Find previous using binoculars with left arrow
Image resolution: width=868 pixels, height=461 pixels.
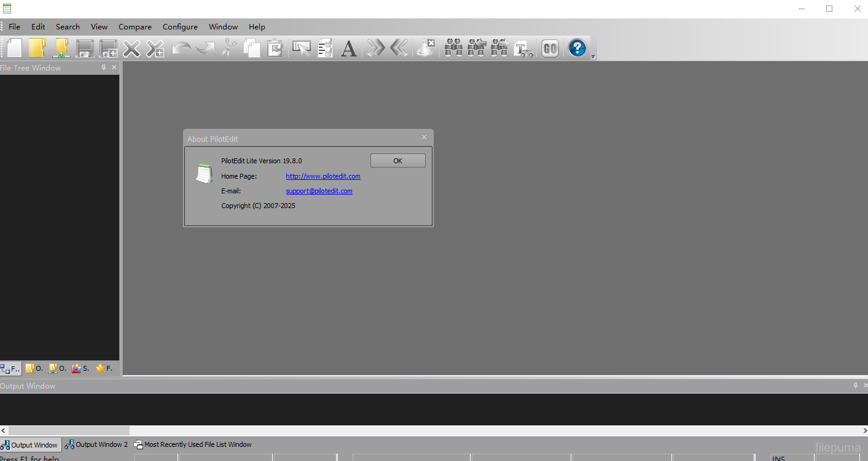[477, 48]
